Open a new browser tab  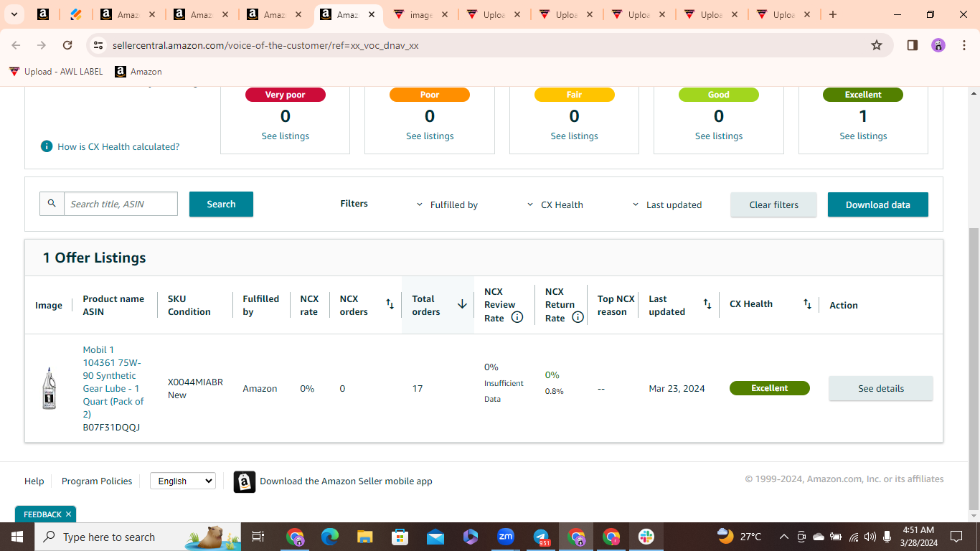pyautogui.click(x=833, y=14)
